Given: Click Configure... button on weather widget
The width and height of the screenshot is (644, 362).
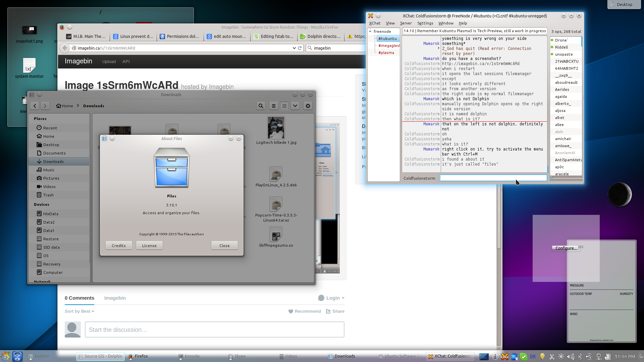Looking at the screenshot, I should [566, 248].
